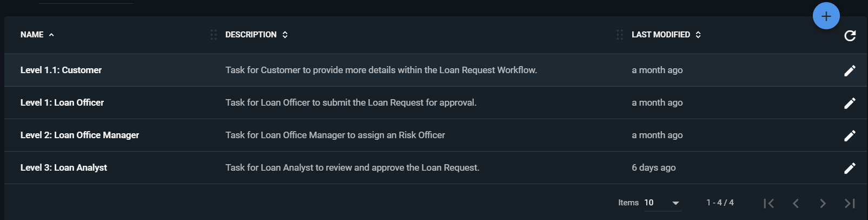Go to the previous page

(796, 203)
